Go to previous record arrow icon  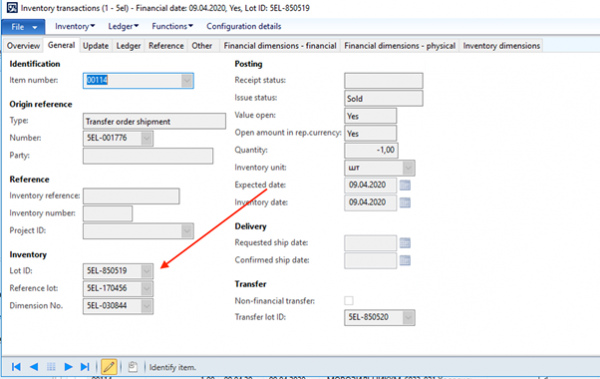(x=34, y=367)
